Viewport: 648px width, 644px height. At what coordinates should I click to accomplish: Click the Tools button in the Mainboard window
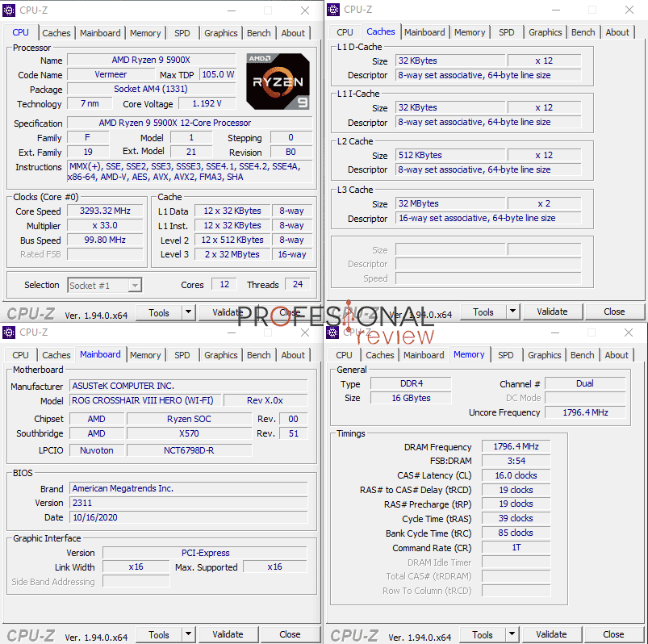coord(159,634)
